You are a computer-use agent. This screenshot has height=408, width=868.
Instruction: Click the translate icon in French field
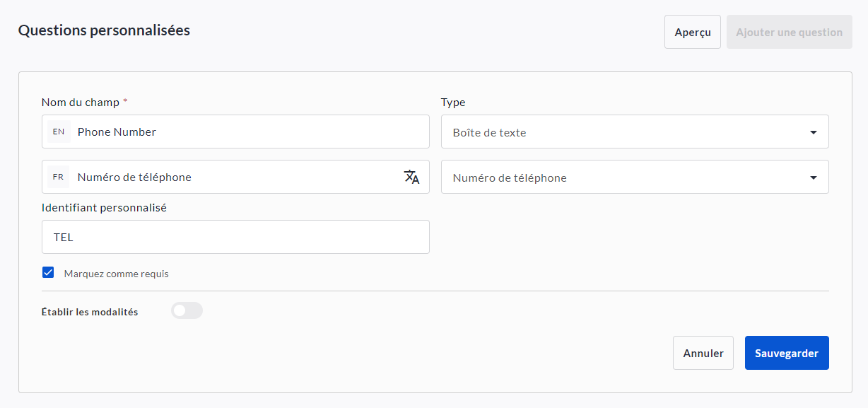(411, 177)
